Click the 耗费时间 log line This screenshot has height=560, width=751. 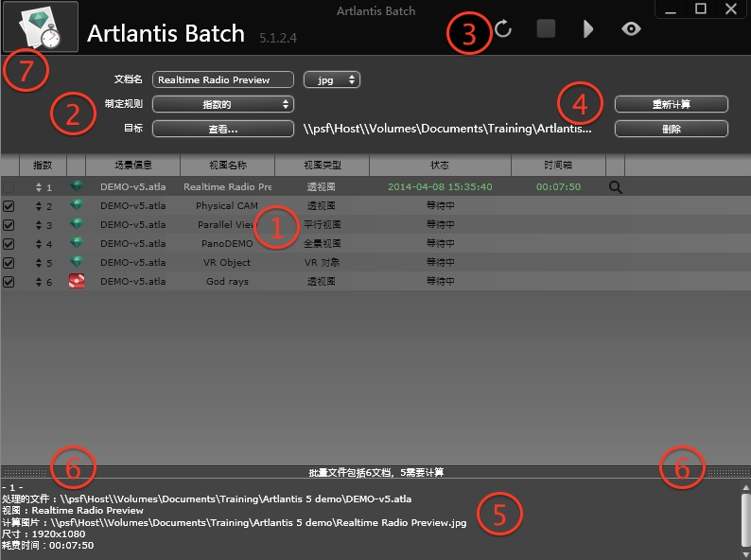coord(48,545)
